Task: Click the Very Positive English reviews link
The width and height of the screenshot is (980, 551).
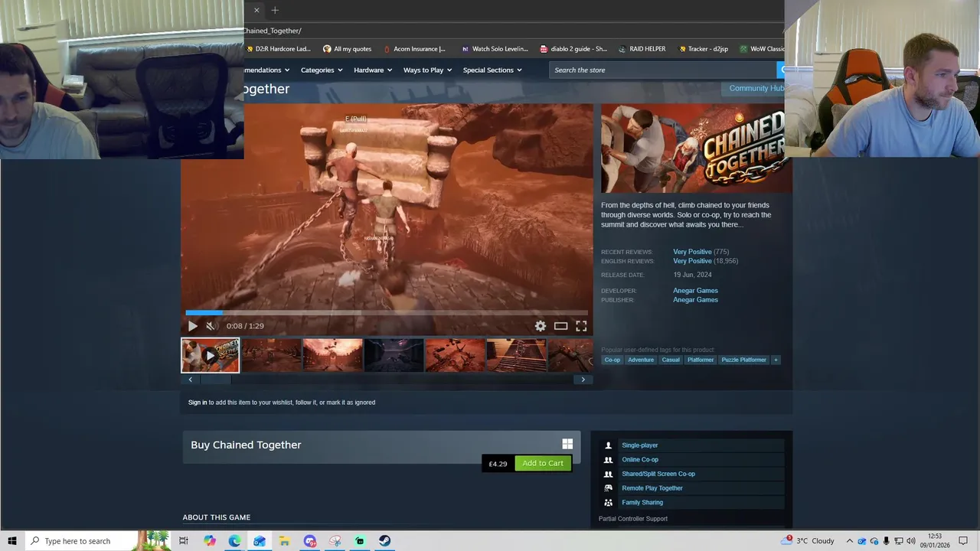Action: (692, 261)
